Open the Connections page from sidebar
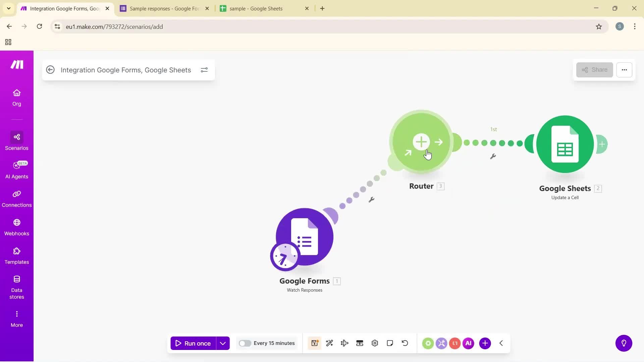The height and width of the screenshot is (362, 644). tap(16, 198)
